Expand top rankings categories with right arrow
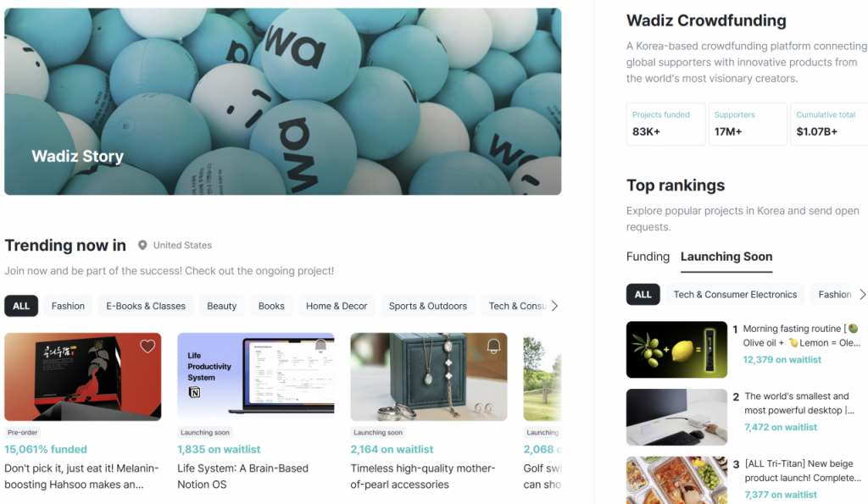This screenshot has height=504, width=868. [862, 294]
